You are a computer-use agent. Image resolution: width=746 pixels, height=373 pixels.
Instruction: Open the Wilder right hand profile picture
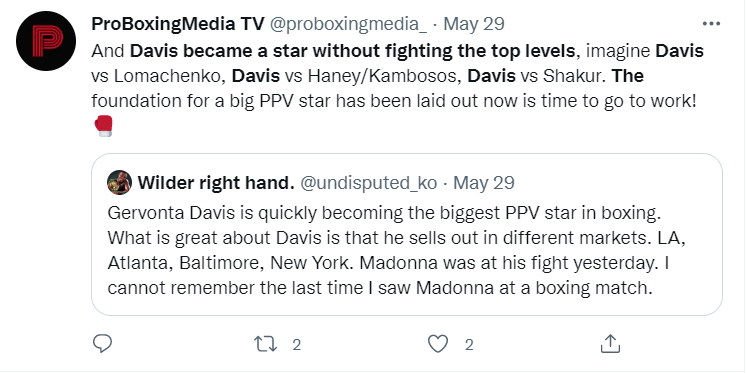coord(119,182)
